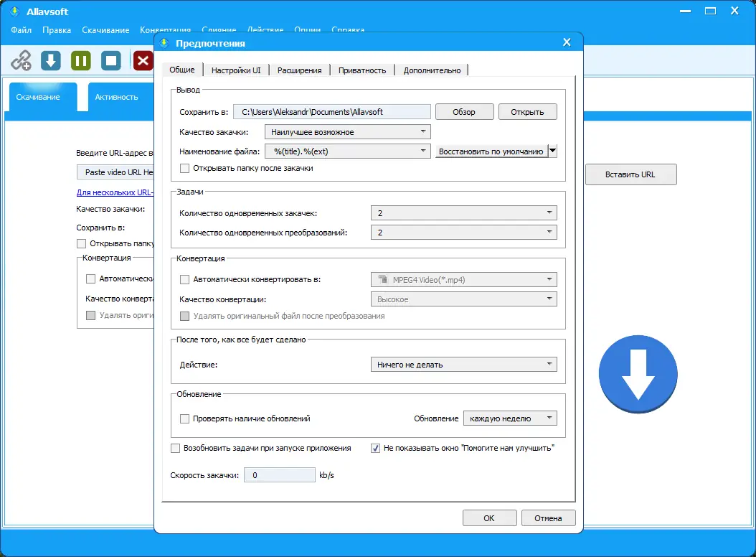
Task: Expand arrow next to Восстановить по умолчанию
Action: pyautogui.click(x=552, y=151)
